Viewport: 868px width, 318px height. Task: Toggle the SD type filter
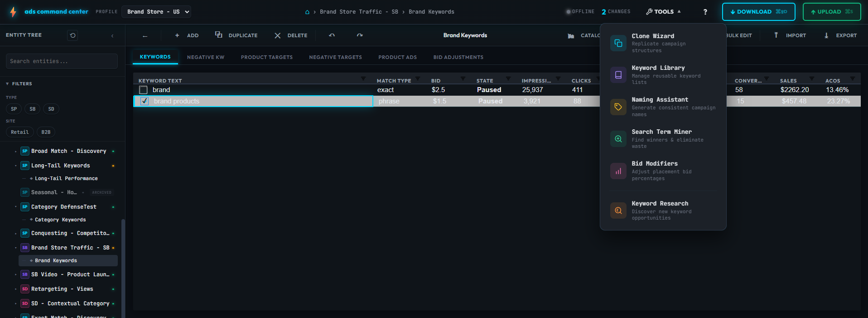51,109
